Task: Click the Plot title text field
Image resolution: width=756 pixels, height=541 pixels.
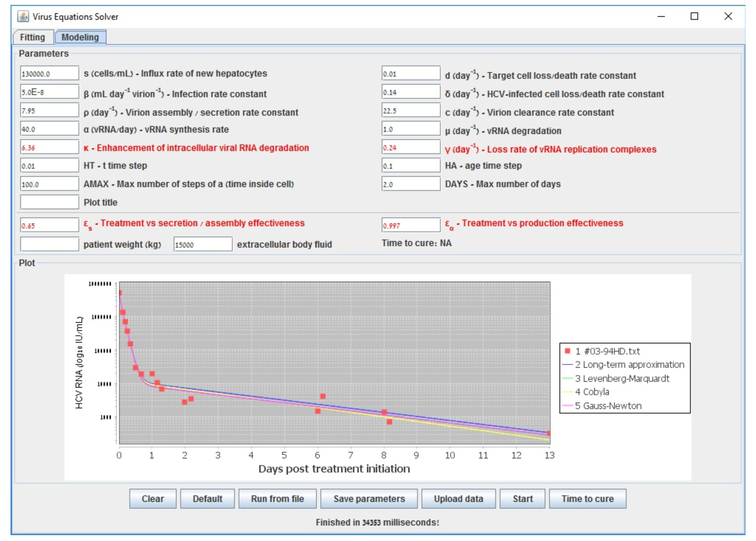Action: (x=49, y=202)
